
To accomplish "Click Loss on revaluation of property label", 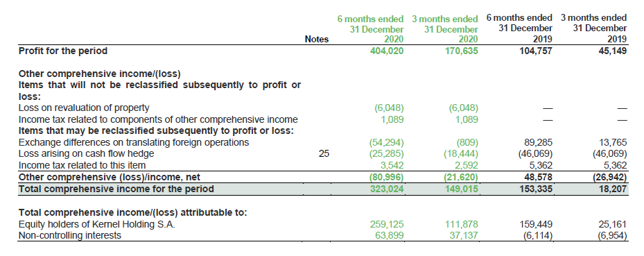I will [x=84, y=108].
